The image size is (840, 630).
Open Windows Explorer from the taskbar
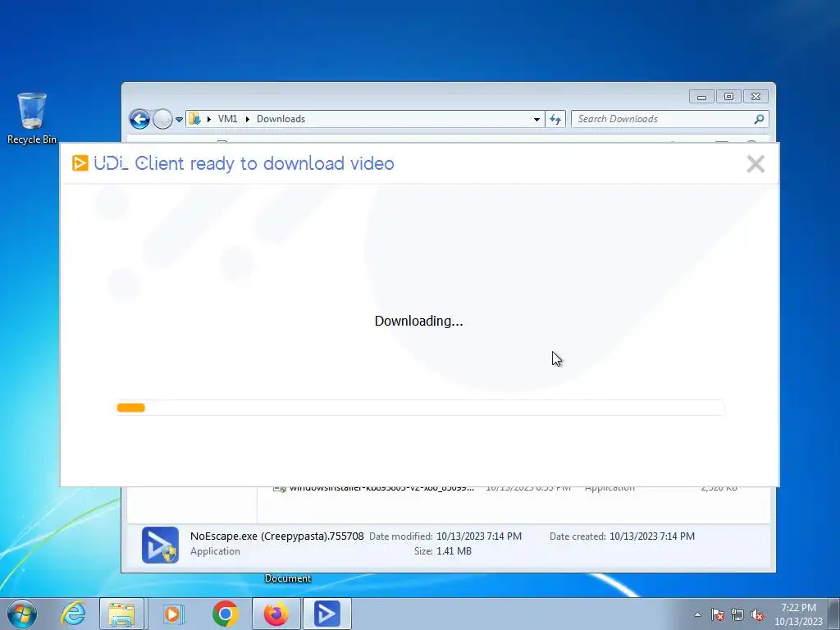tap(121, 614)
